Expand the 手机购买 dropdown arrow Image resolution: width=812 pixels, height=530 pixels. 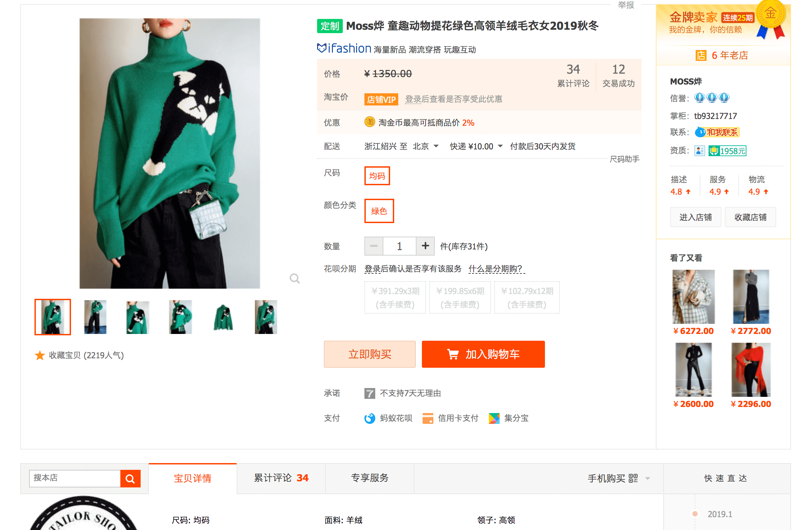coord(647,478)
